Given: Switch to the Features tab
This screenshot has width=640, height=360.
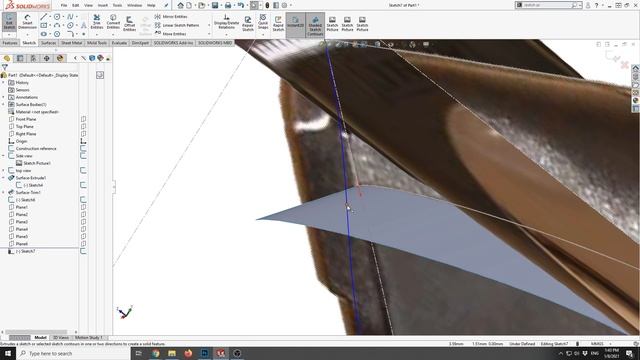Looking at the screenshot, I should click(x=10, y=43).
